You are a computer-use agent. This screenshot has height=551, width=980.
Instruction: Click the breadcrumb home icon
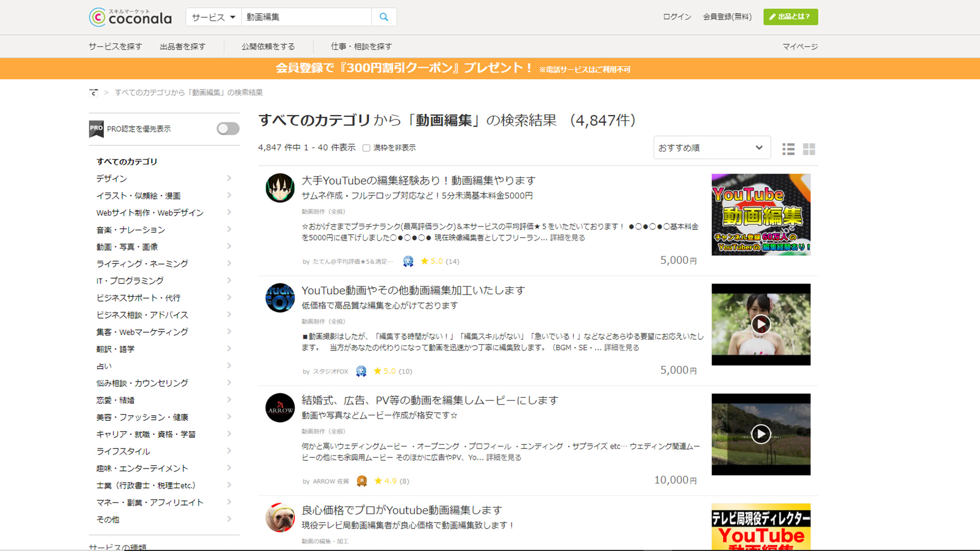point(93,92)
